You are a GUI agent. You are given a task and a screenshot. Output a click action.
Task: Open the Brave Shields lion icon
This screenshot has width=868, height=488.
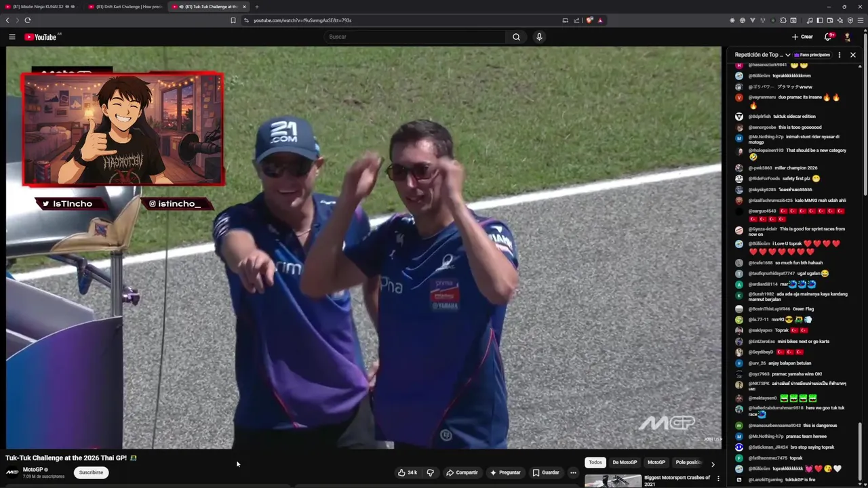click(x=589, y=20)
